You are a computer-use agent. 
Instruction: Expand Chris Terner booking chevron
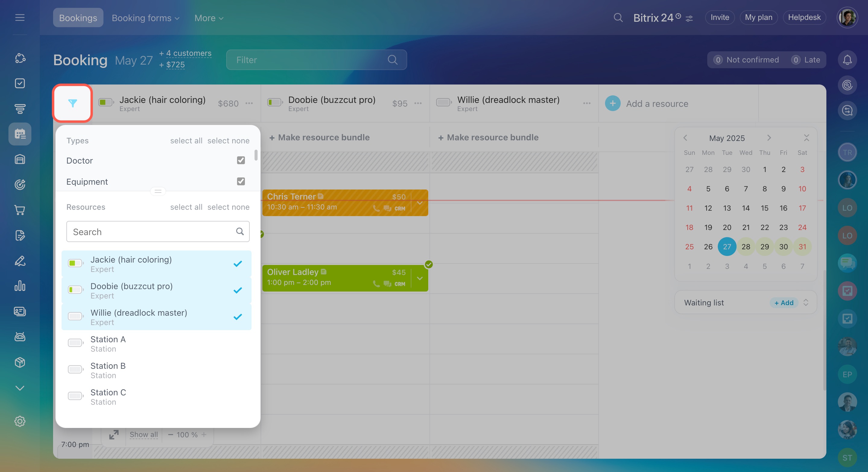(420, 203)
